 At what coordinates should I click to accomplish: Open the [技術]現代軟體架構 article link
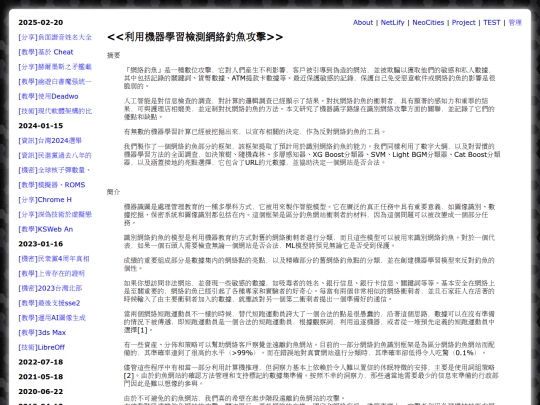55,111
